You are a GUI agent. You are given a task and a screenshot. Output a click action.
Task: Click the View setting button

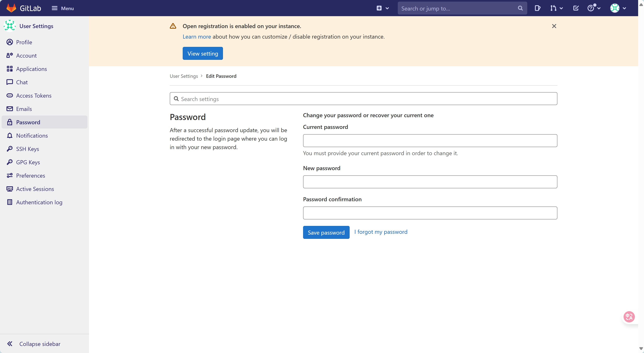click(203, 53)
